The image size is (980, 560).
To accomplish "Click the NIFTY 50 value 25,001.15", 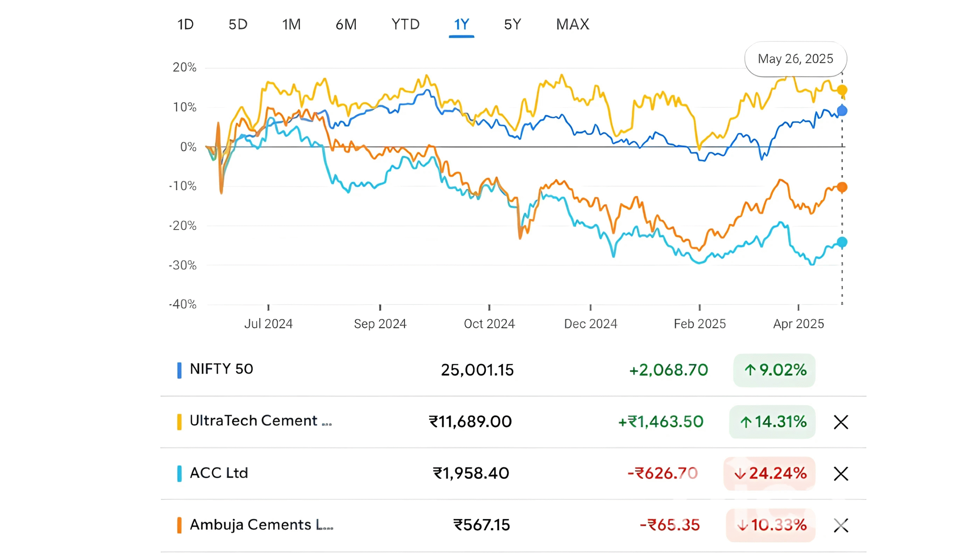I will (477, 370).
